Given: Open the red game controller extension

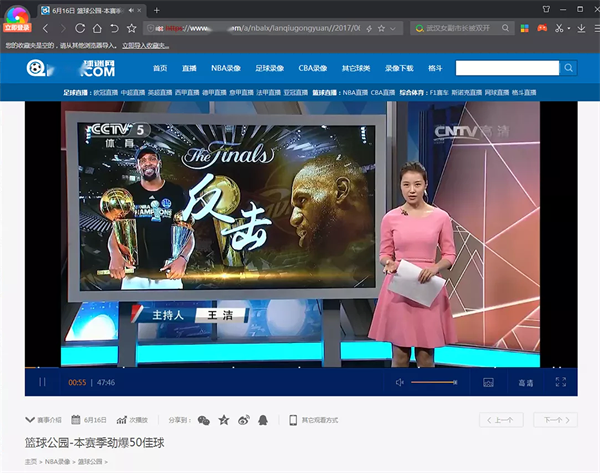Looking at the screenshot, I should pos(542,28).
